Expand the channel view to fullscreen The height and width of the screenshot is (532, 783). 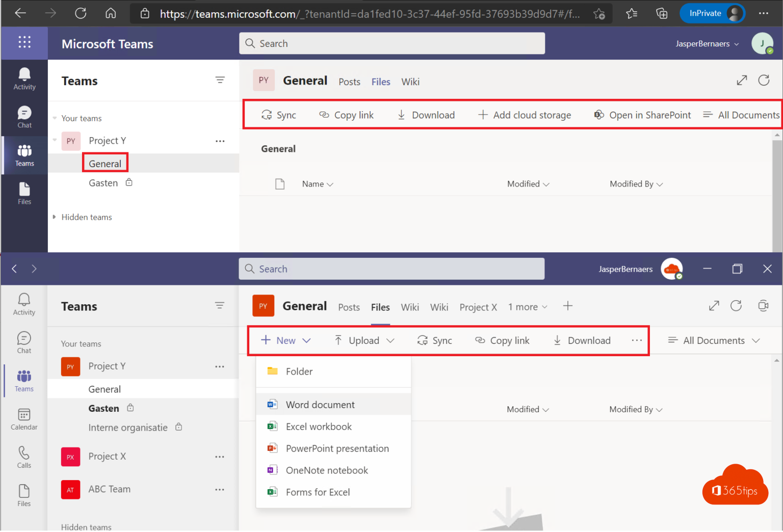[x=742, y=80]
